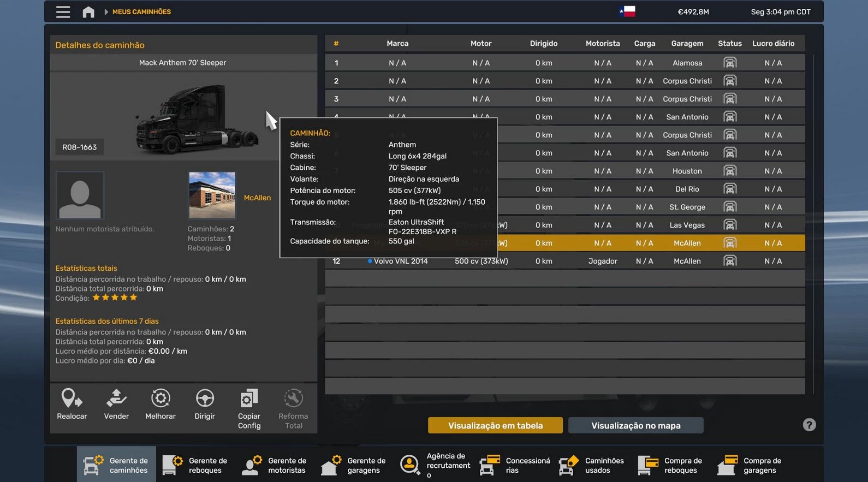The height and width of the screenshot is (482, 868).
Task: Open the help question mark icon
Action: click(809, 425)
